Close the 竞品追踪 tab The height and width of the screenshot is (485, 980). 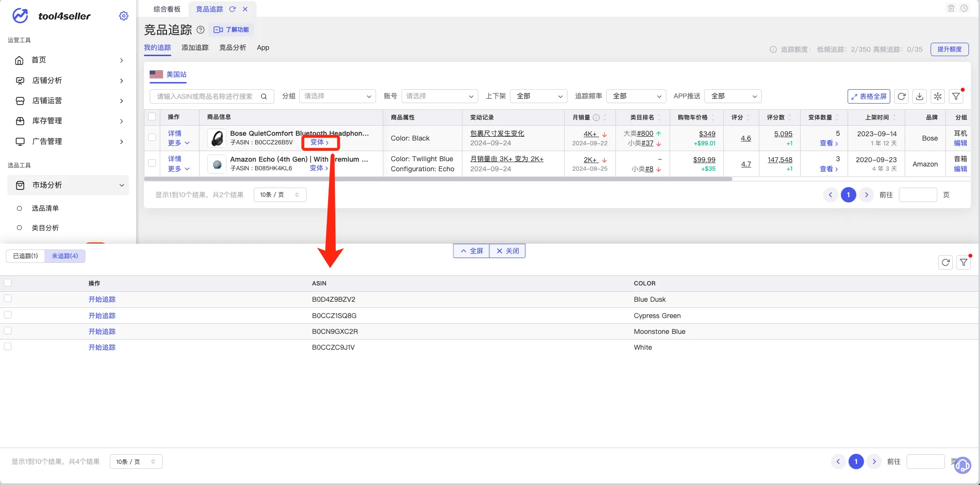click(245, 9)
